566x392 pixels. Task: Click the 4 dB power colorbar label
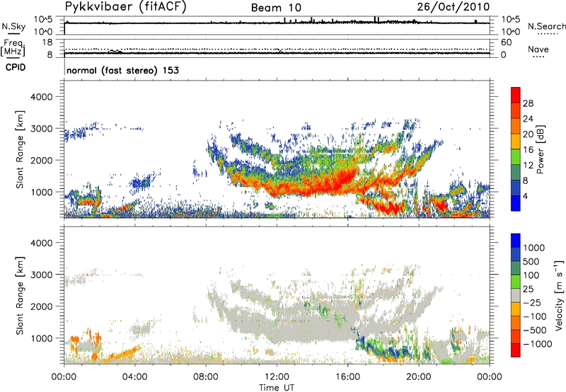[x=525, y=196]
